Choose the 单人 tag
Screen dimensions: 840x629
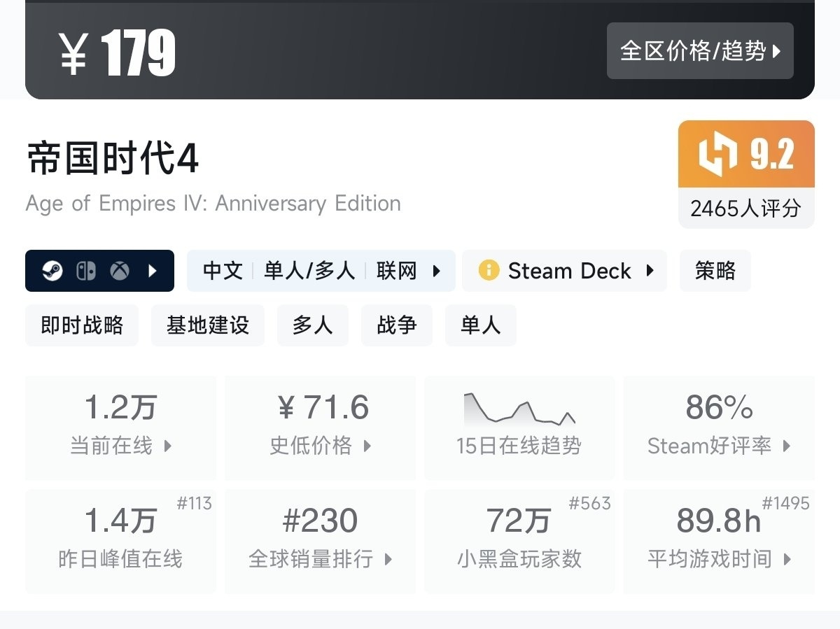[480, 325]
